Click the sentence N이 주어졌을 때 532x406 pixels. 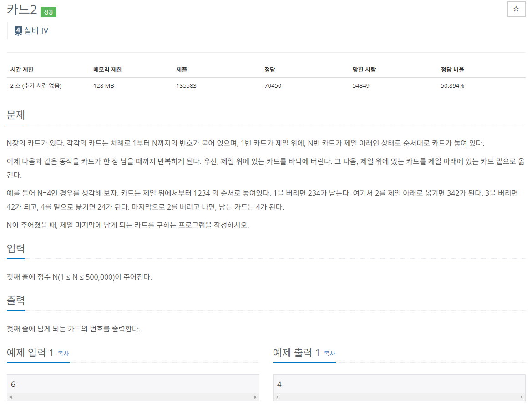coord(128,225)
